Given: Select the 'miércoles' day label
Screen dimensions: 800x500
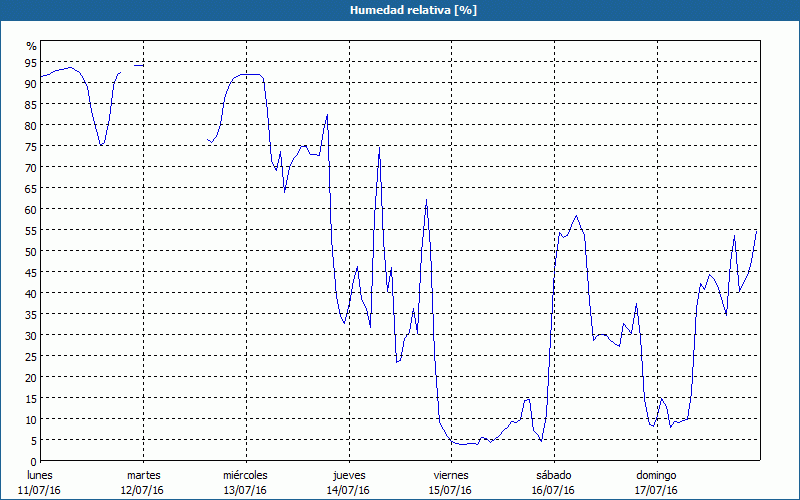Looking at the screenshot, I should (x=245, y=474).
